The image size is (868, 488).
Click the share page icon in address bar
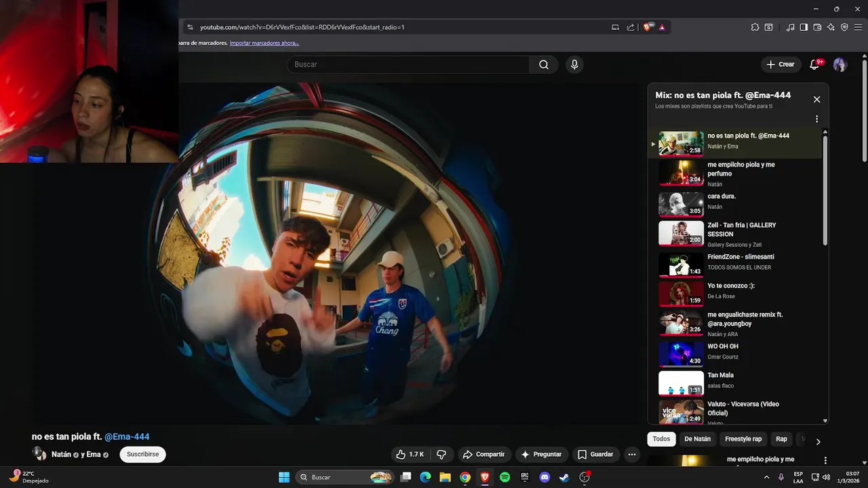631,27
